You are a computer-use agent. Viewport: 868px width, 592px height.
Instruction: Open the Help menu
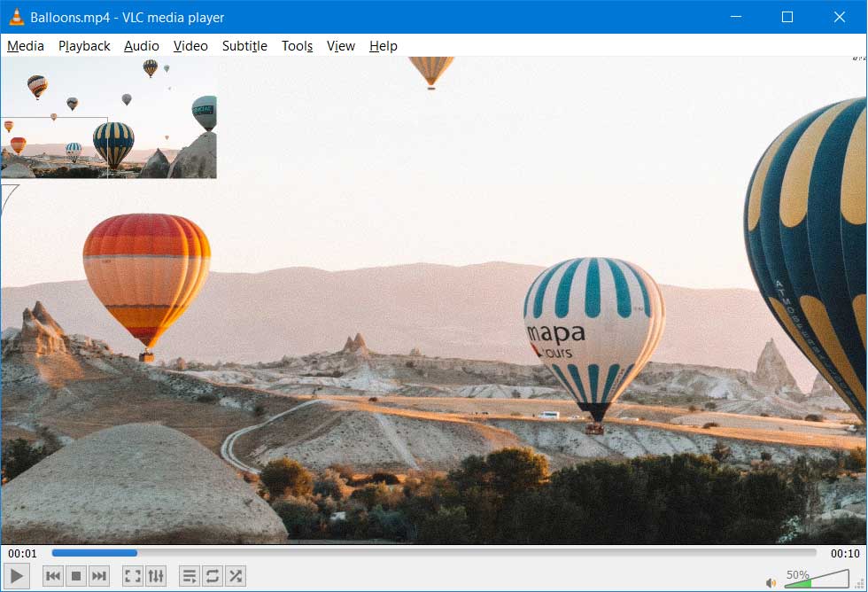point(383,46)
